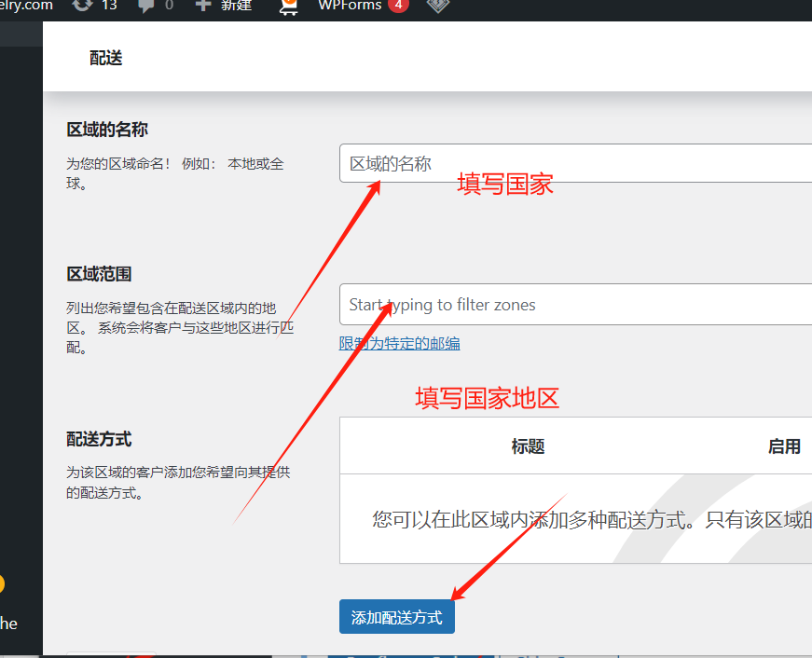812x658 pixels.
Task: Click the 区域范围 section label
Action: coord(99,274)
